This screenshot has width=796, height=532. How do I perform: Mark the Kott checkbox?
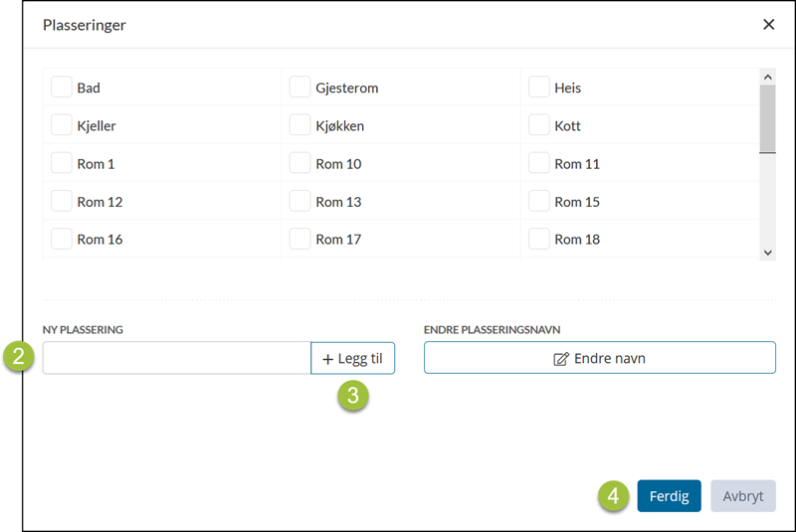tap(539, 125)
